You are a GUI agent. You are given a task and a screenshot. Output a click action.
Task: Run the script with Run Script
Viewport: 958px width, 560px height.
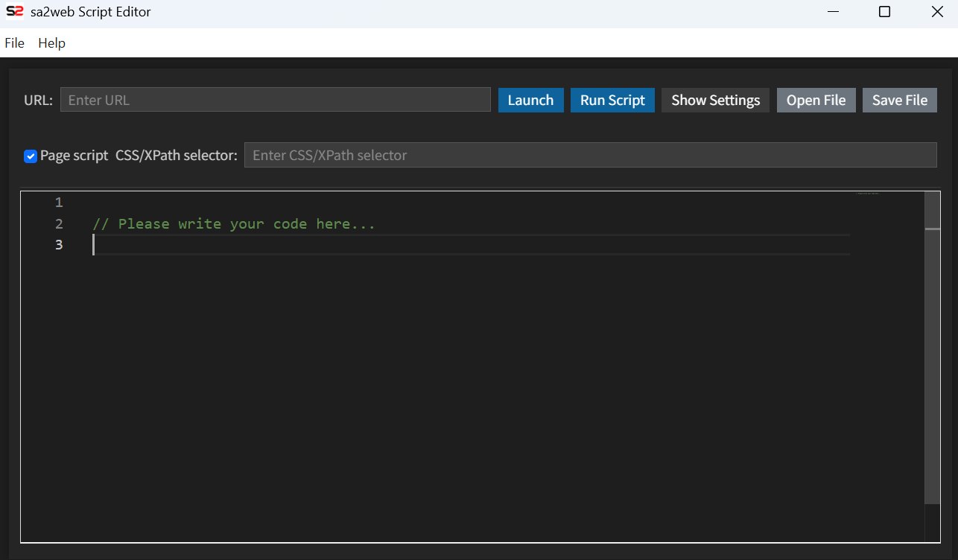(x=612, y=101)
